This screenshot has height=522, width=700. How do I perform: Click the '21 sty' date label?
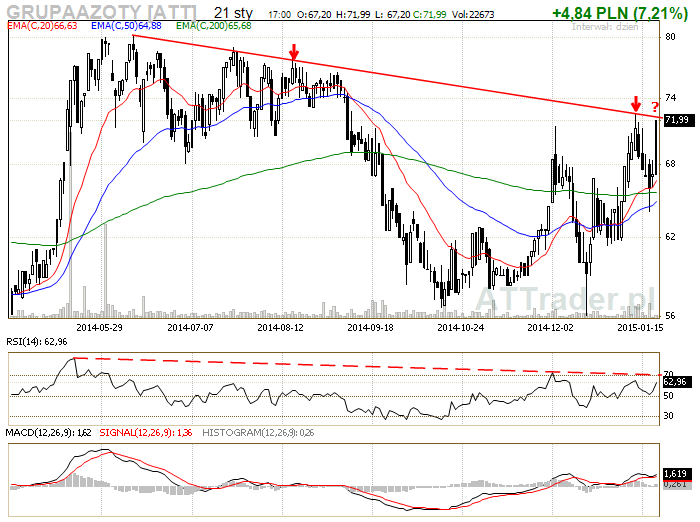[233, 13]
